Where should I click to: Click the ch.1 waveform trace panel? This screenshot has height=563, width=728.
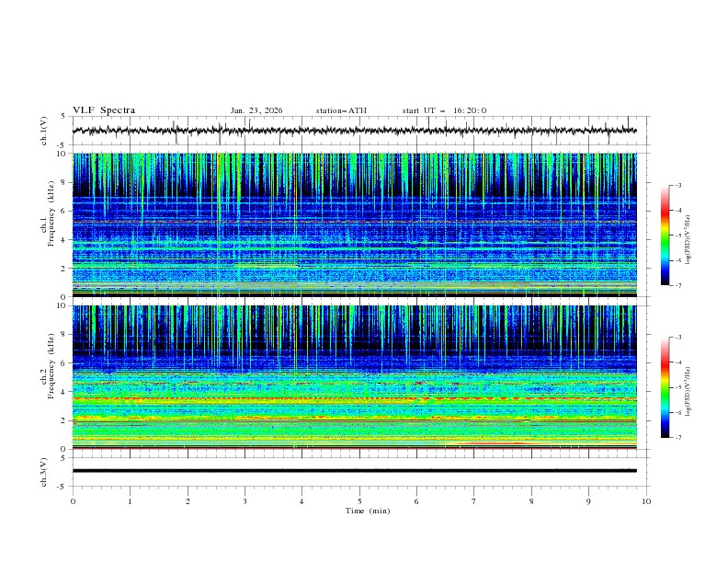point(358,131)
